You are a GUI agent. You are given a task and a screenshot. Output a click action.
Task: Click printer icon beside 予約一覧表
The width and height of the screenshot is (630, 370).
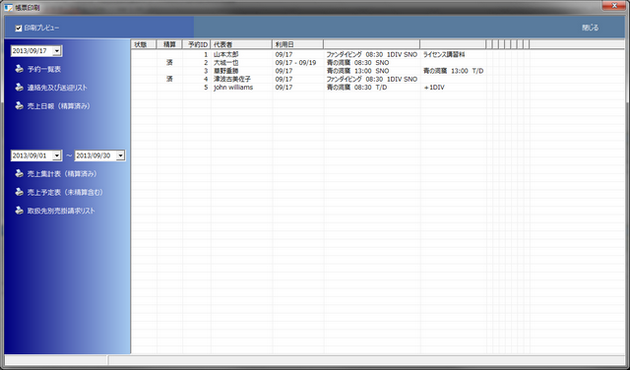pyautogui.click(x=19, y=69)
